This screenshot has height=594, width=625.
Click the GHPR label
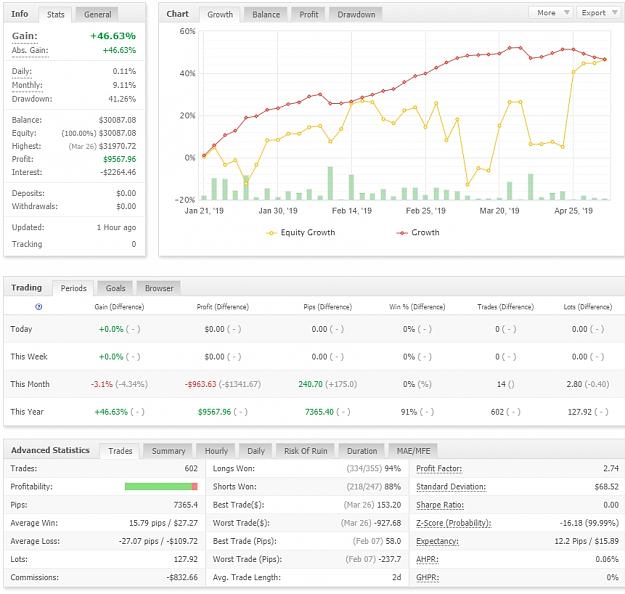tap(427, 578)
